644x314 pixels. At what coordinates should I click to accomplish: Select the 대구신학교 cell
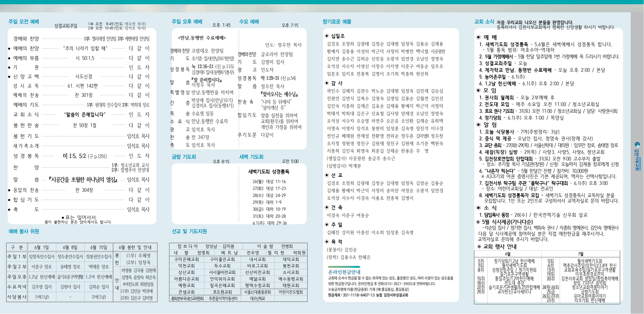coord(258,299)
